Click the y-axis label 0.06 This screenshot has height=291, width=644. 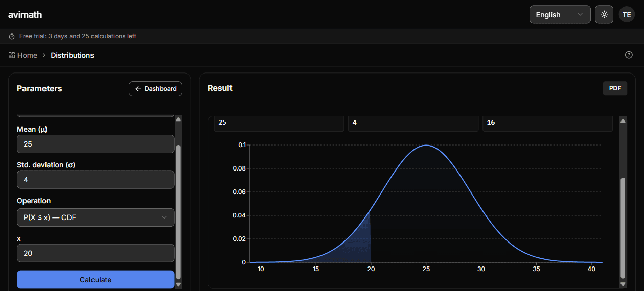pos(240,192)
